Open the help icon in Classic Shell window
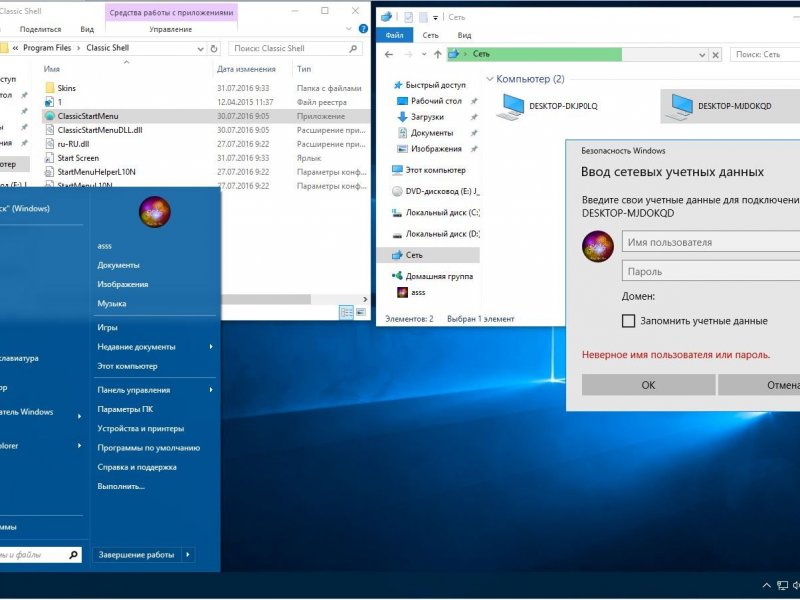The image size is (800, 600). click(x=363, y=29)
